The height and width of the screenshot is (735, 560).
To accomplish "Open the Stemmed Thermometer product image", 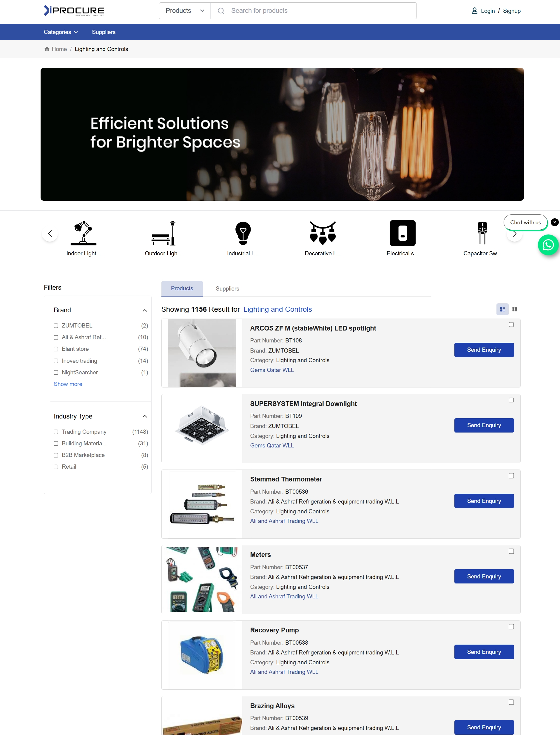I will point(202,504).
